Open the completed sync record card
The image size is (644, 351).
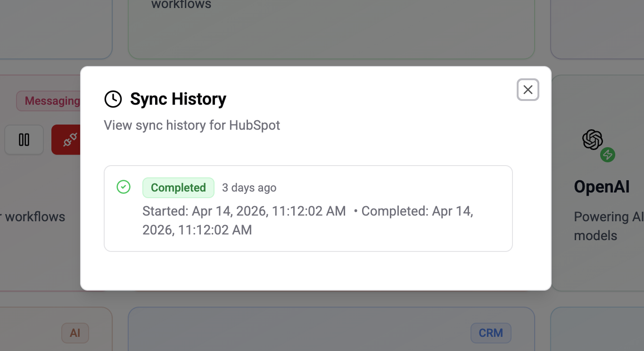[x=308, y=208]
